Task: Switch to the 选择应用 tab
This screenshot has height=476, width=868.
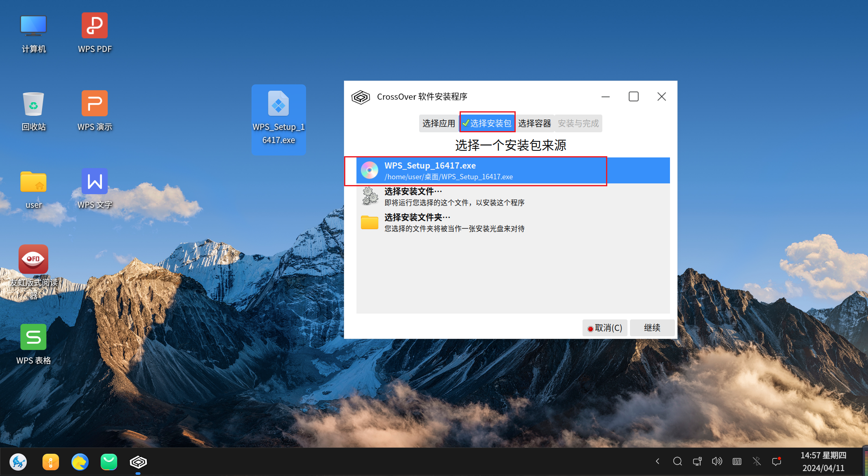Action: tap(439, 123)
